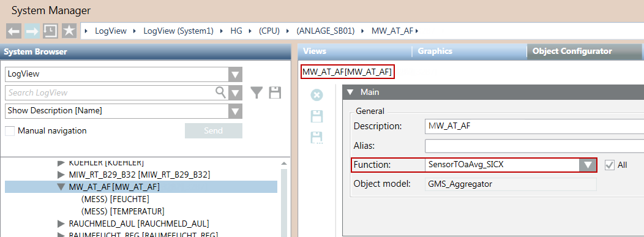644x237 pixels.
Task: Toggle the All checkbox beside Function
Action: click(610, 165)
